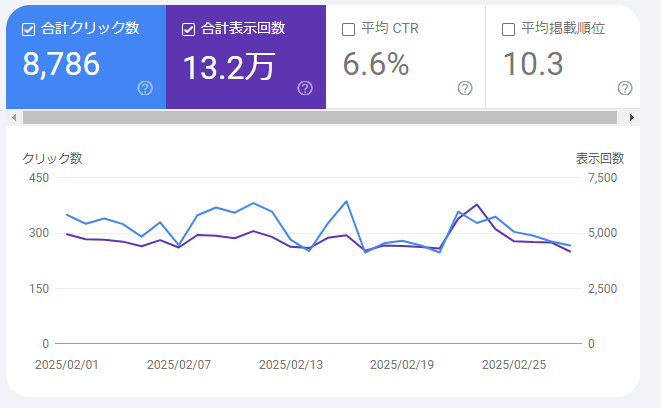Click the 平均 CTR card label

pyautogui.click(x=390, y=28)
